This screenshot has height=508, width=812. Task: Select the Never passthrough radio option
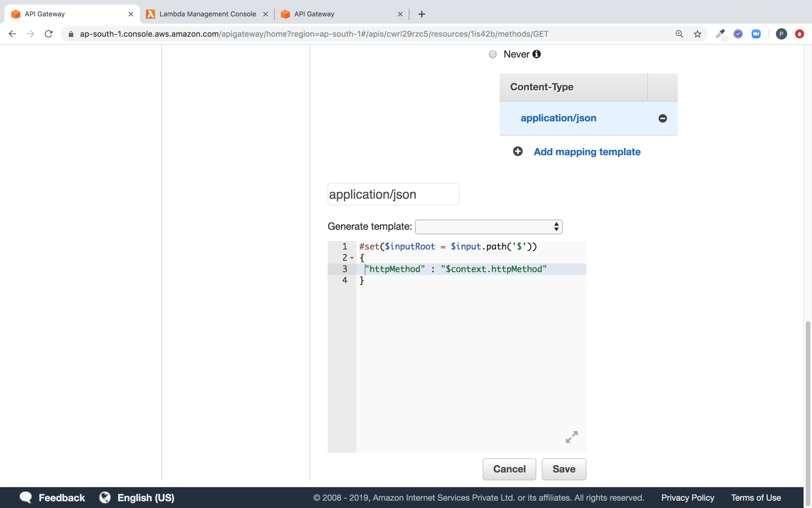492,54
